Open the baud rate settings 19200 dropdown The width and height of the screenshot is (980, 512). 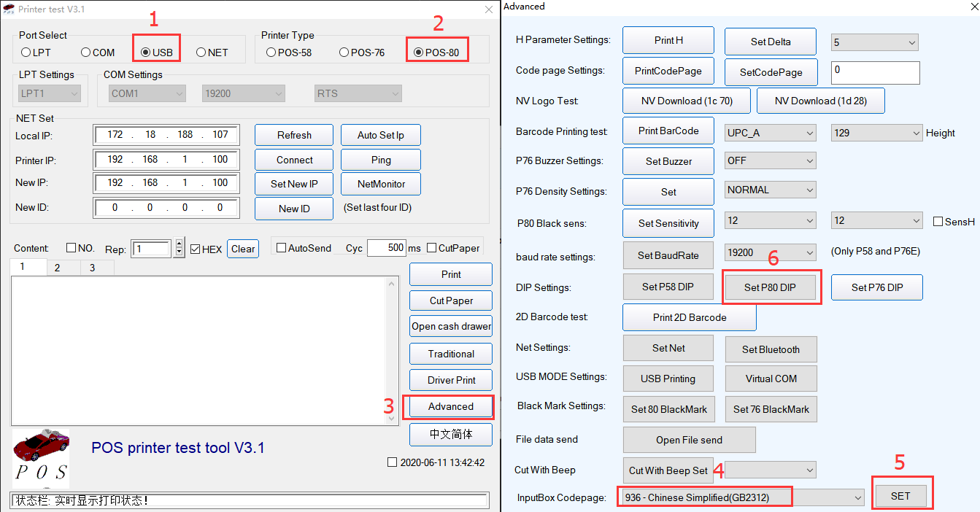[x=770, y=252]
